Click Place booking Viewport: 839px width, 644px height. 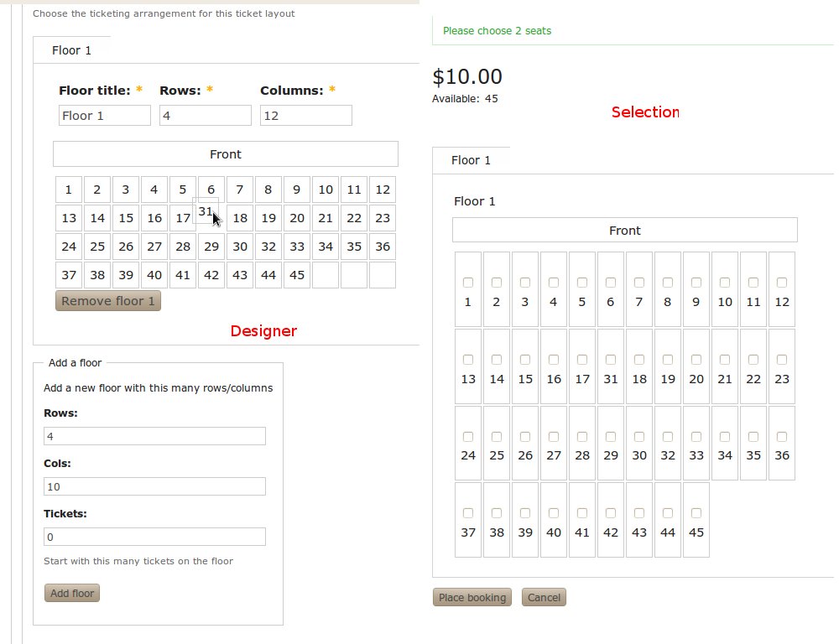coord(472,597)
